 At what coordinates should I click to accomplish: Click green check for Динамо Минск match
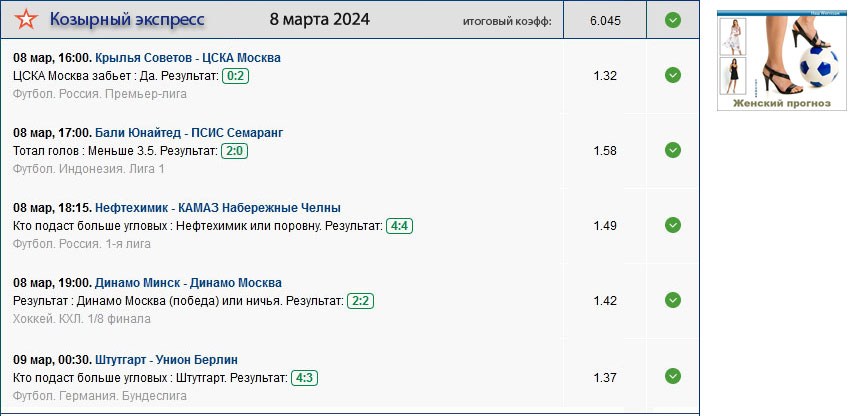point(673,300)
